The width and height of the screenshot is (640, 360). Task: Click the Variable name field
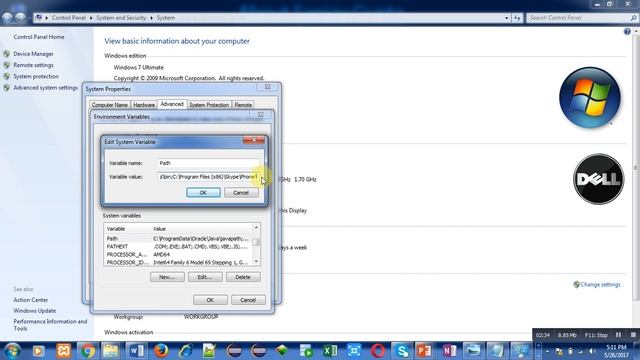coord(208,163)
